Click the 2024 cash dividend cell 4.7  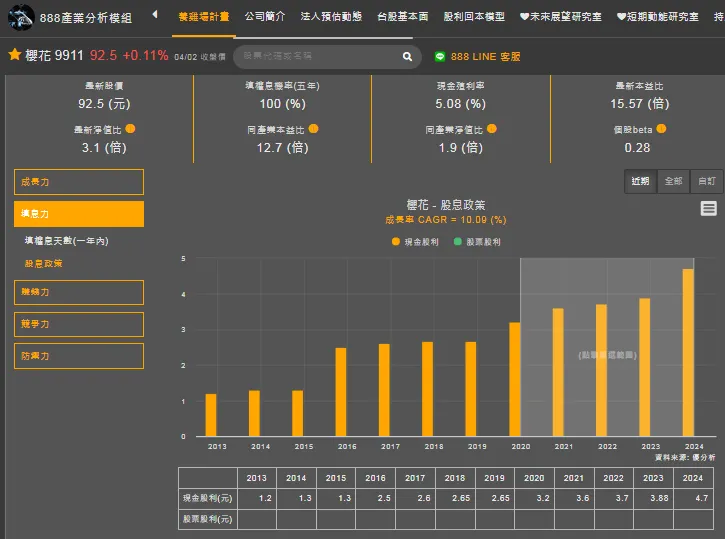click(694, 498)
